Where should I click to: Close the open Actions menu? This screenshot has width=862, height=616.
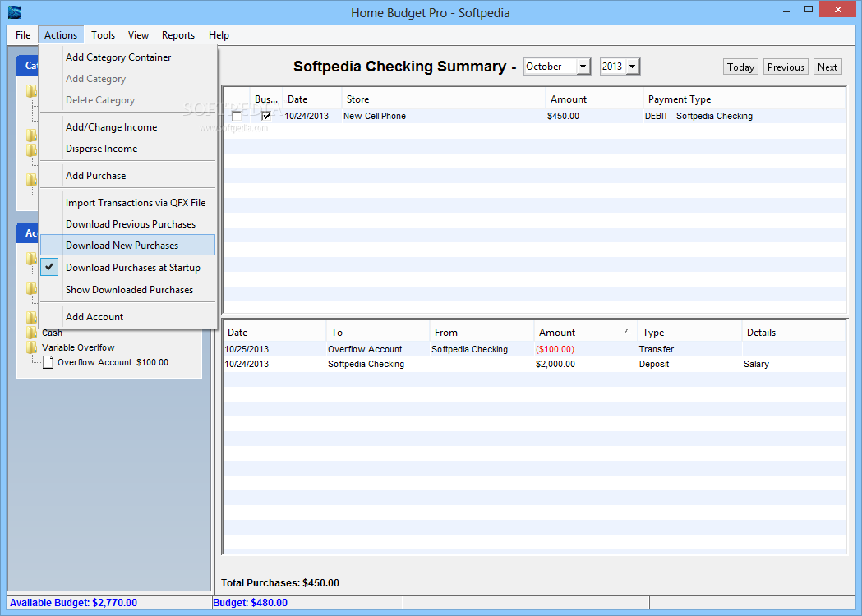click(x=61, y=35)
